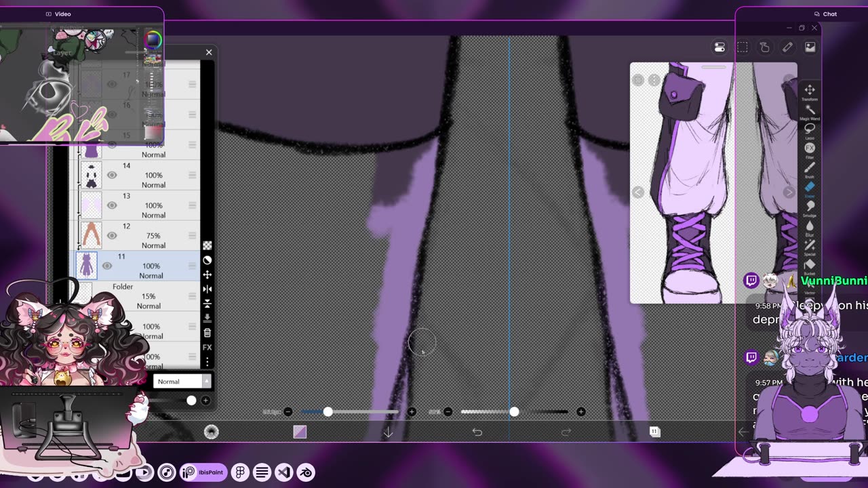868x488 pixels.
Task: Open the Blender taskbar icon
Action: click(x=305, y=472)
